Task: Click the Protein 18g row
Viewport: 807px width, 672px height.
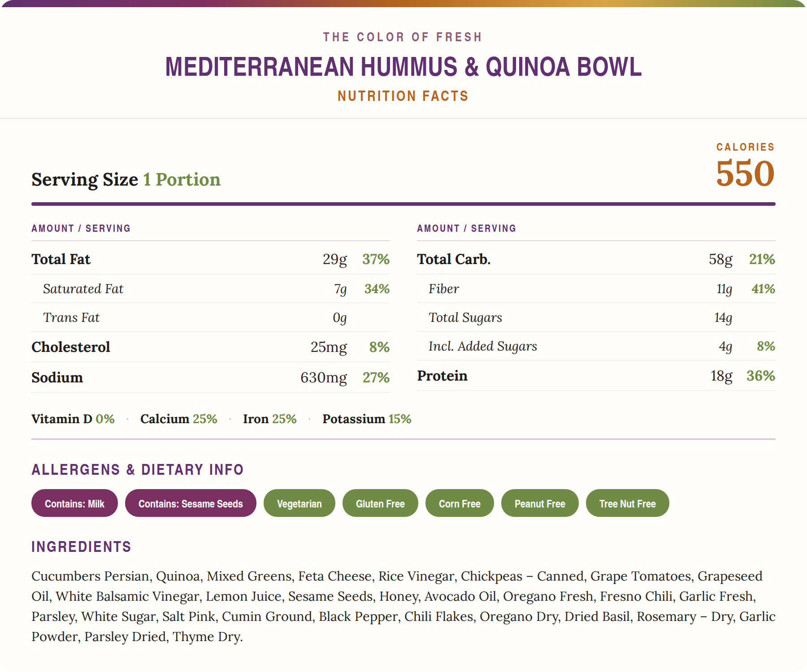Action: pos(596,375)
